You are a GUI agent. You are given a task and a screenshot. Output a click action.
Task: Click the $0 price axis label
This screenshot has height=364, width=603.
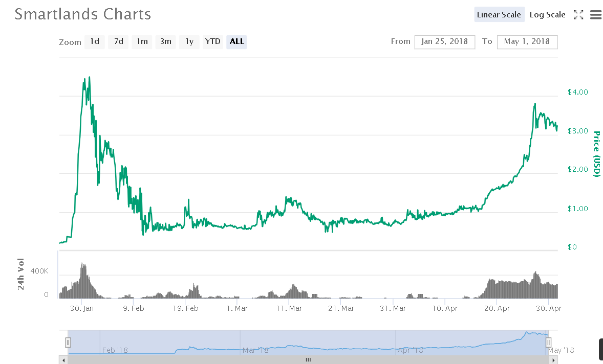[572, 247]
